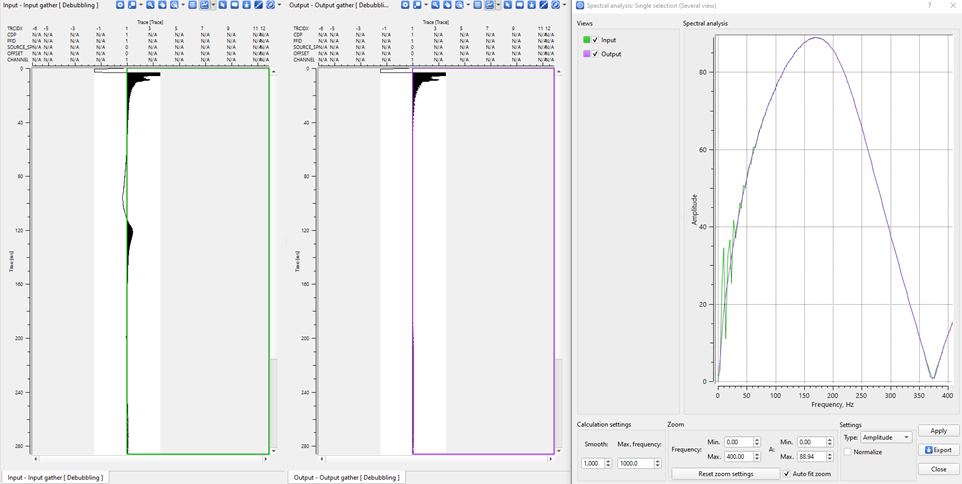Disable the Auto fit zoom checkbox

pos(787,473)
